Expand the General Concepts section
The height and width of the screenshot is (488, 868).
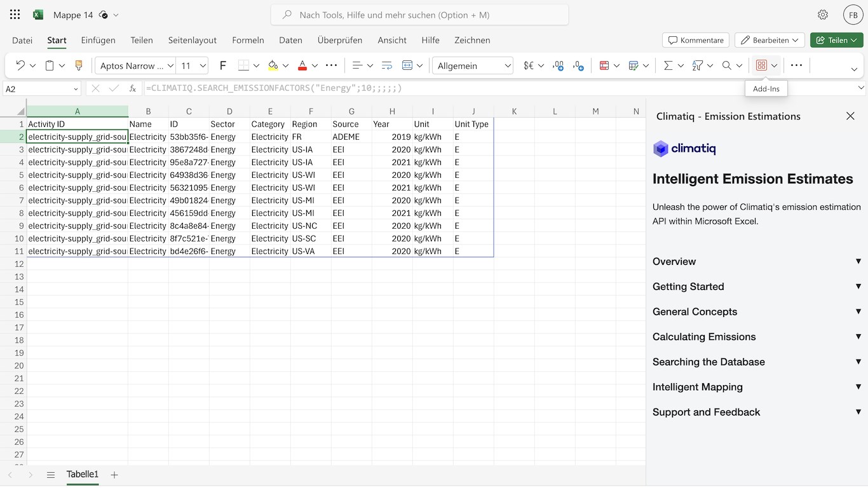point(757,311)
